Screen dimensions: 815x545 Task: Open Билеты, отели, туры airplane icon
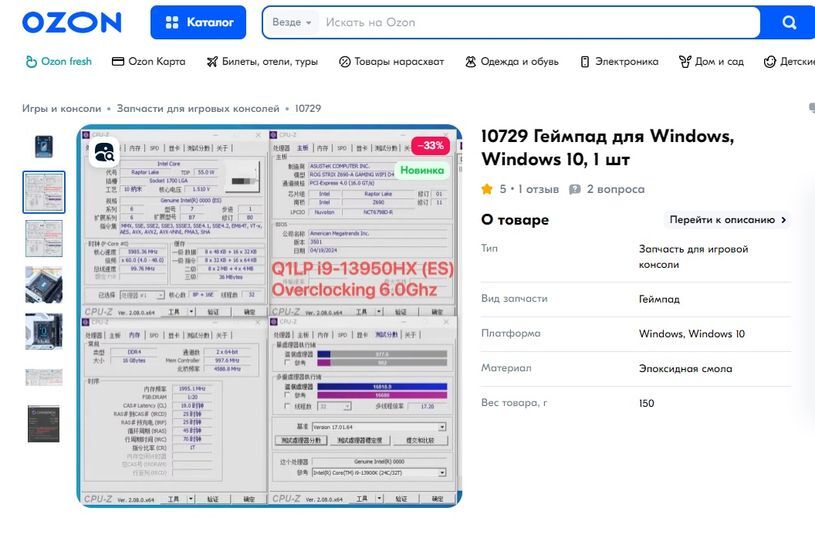click(211, 62)
